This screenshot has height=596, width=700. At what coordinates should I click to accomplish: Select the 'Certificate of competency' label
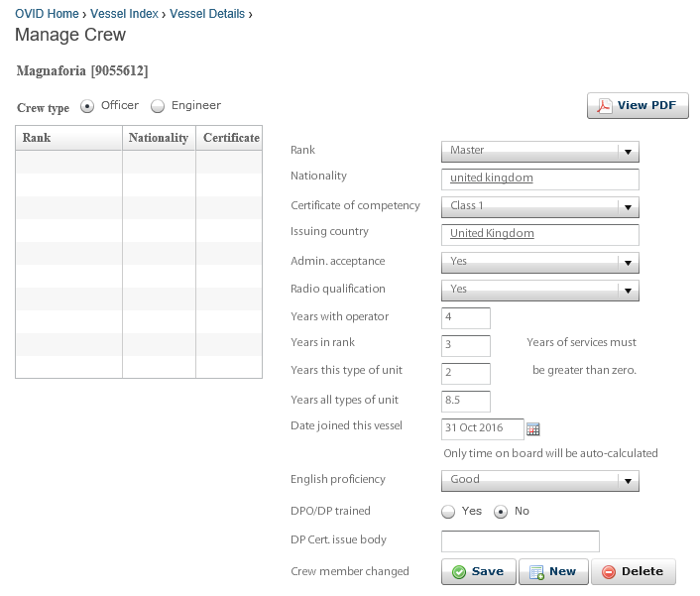pos(355,205)
